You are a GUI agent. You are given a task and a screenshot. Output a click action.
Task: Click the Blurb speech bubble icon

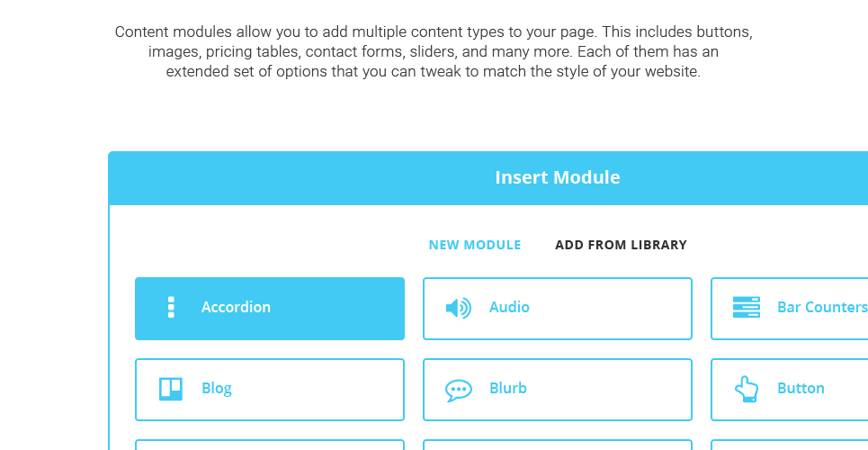[x=459, y=390]
